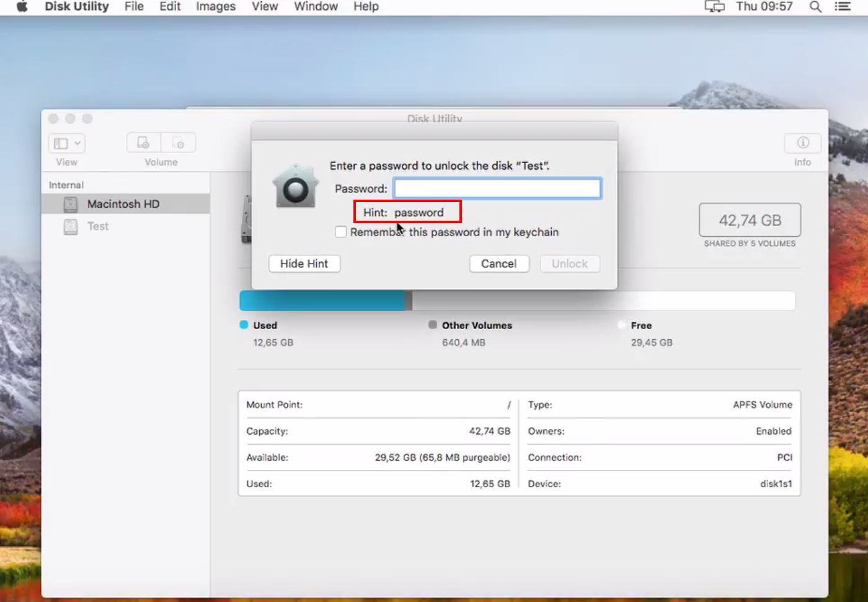Click the SHARED BY 5 VOLUMES label
The height and width of the screenshot is (602, 868).
750,244
